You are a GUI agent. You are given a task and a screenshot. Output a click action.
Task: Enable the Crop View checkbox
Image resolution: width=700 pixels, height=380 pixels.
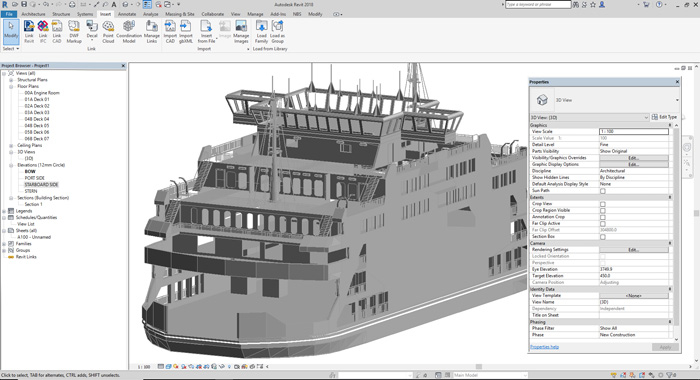click(603, 204)
